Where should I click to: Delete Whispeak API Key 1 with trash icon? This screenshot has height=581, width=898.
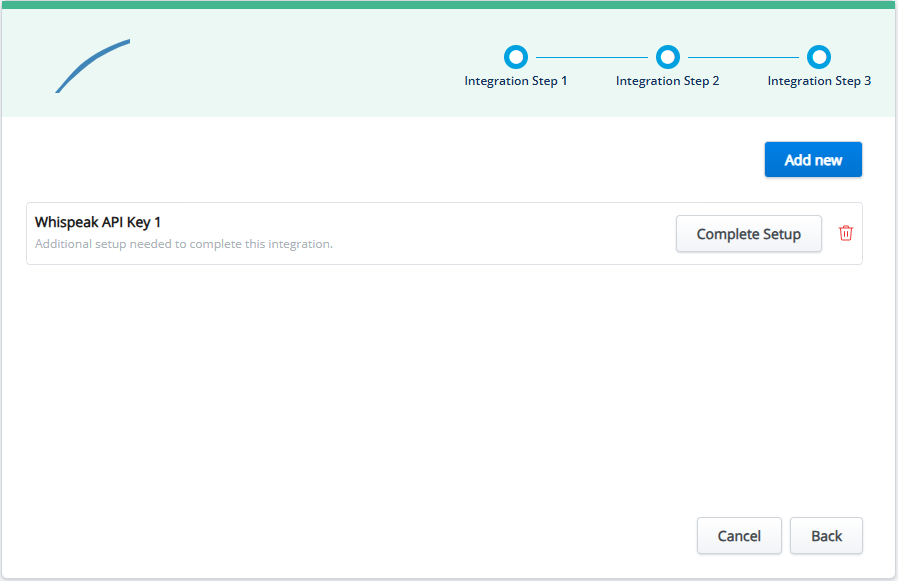click(x=846, y=233)
